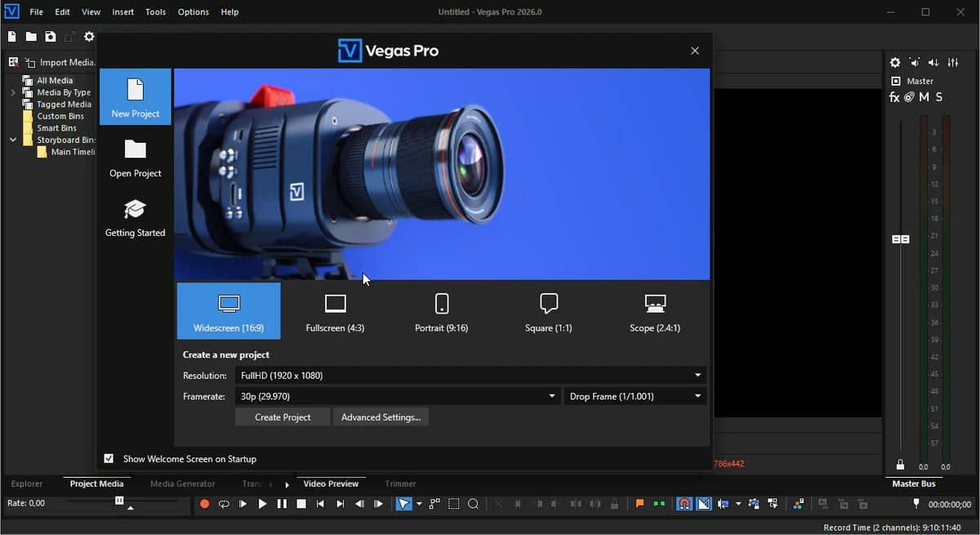Open the Getting Started section

pyautogui.click(x=136, y=217)
